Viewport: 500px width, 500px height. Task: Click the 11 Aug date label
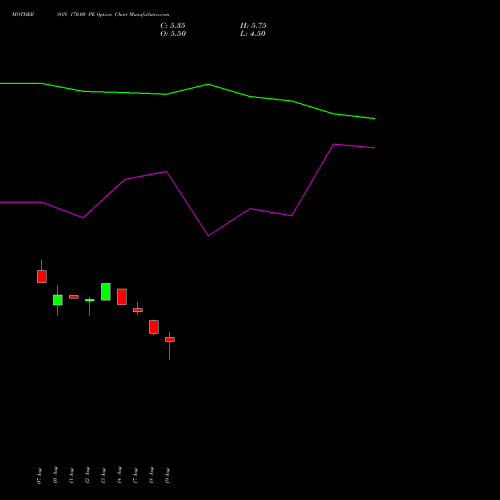click(x=71, y=476)
